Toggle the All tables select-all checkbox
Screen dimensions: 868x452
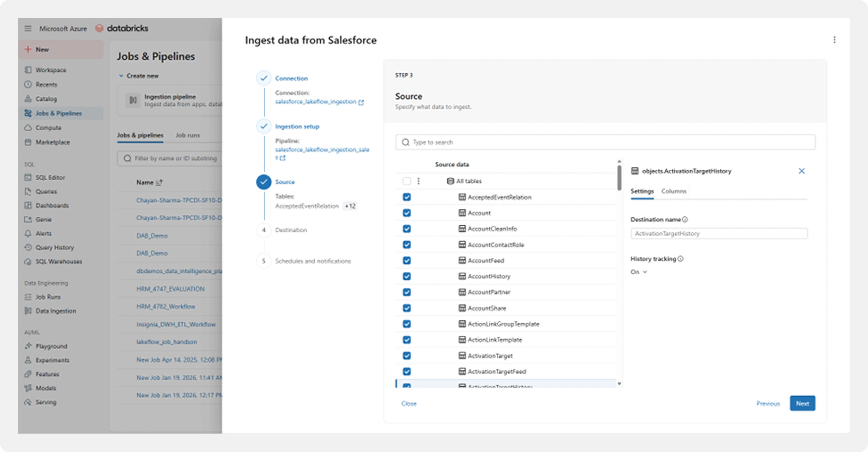407,181
